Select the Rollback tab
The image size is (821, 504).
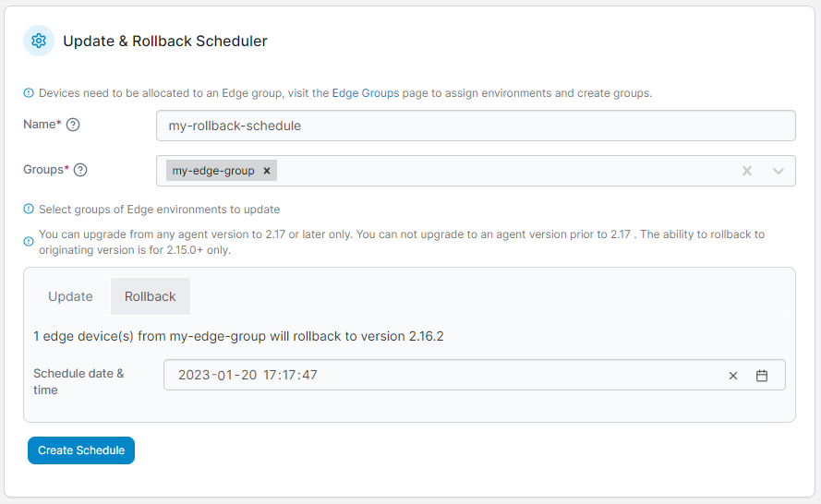tap(151, 296)
